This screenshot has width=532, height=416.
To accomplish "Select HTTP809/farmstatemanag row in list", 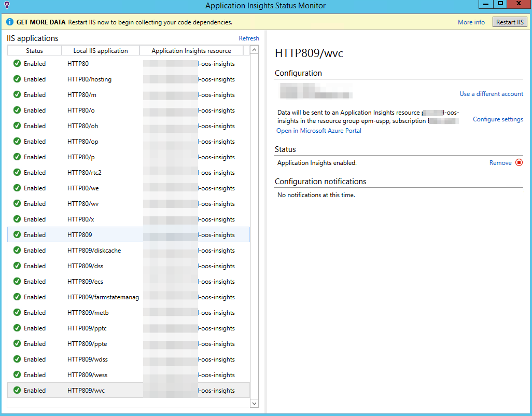I will tap(103, 297).
